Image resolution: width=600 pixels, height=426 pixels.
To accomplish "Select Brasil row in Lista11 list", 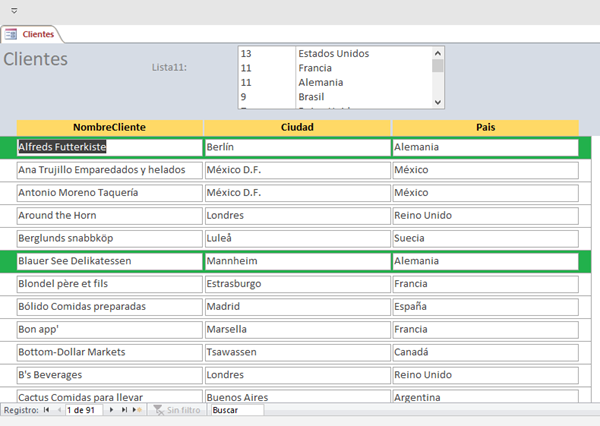I will coord(335,97).
